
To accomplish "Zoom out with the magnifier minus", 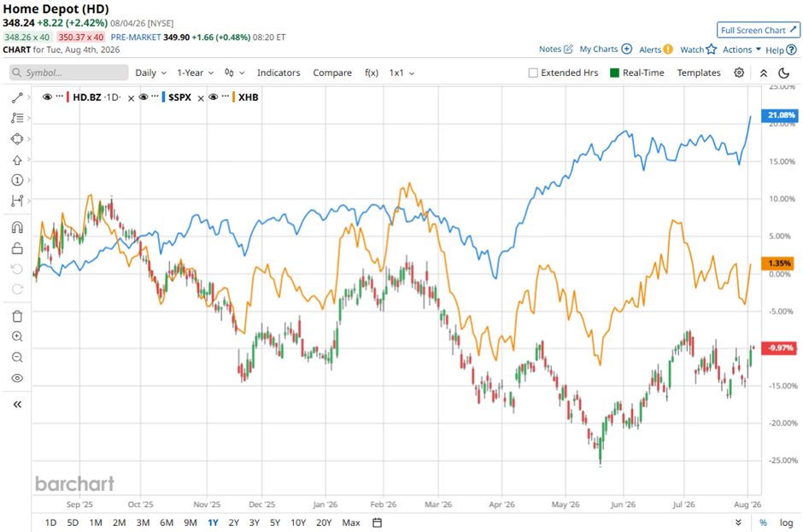I will point(17,358).
